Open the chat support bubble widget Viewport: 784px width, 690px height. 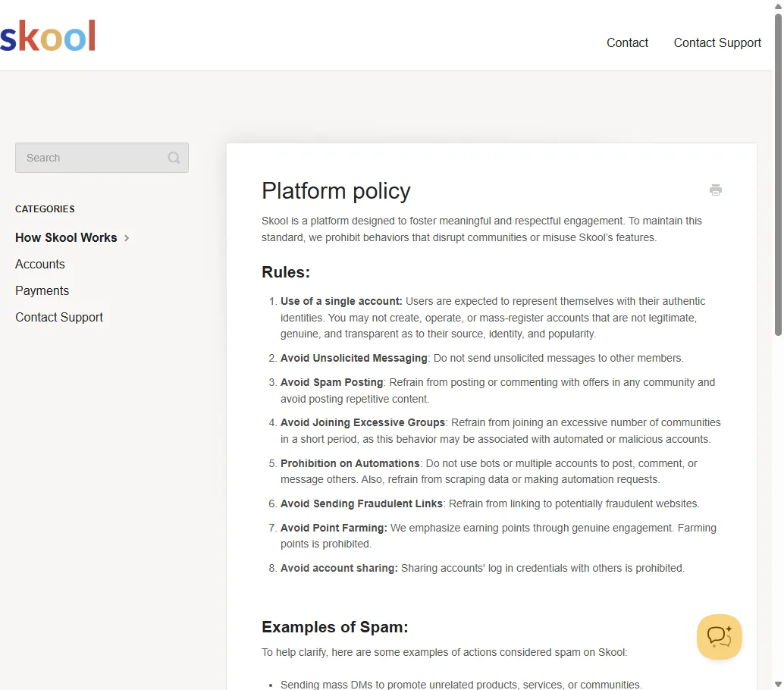(719, 637)
